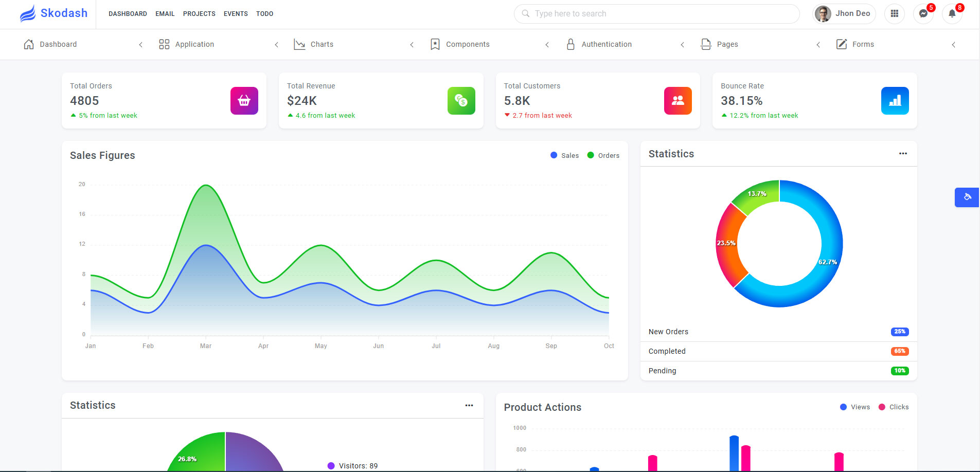Click the Mar label on chart axis
Viewport: 980px width, 472px height.
[x=206, y=346]
